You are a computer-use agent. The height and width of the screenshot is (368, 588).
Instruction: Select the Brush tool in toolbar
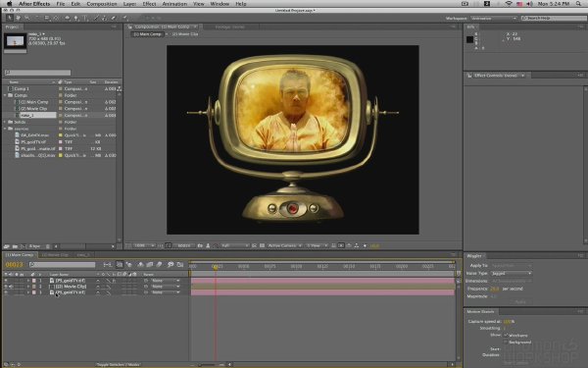tap(96, 18)
